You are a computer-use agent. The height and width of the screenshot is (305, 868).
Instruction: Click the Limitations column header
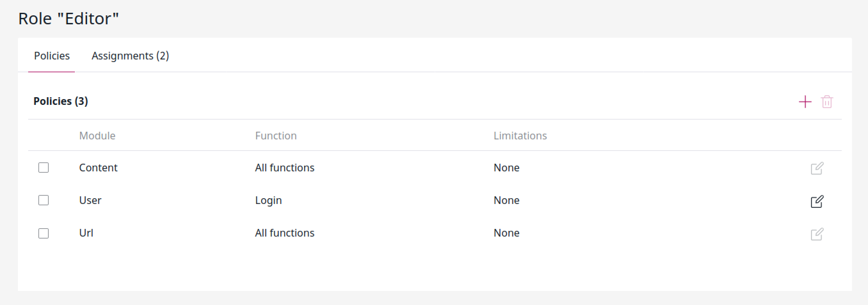(x=520, y=135)
